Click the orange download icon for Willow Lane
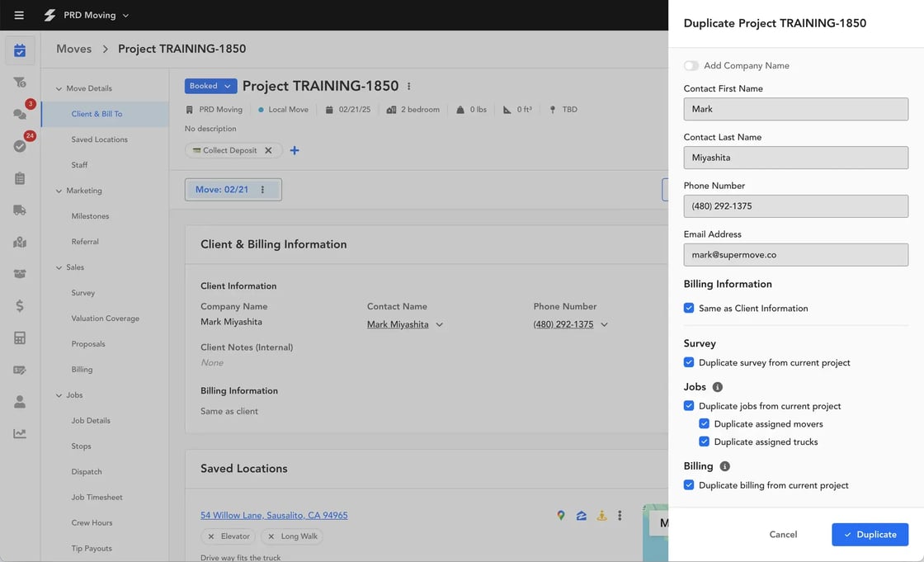 click(x=601, y=516)
